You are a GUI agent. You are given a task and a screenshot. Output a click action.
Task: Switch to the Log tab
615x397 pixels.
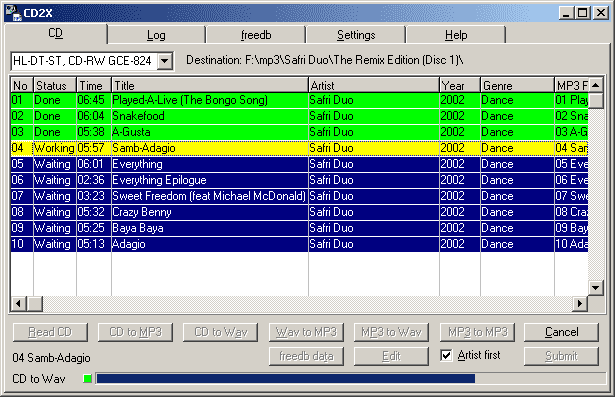pos(156,35)
